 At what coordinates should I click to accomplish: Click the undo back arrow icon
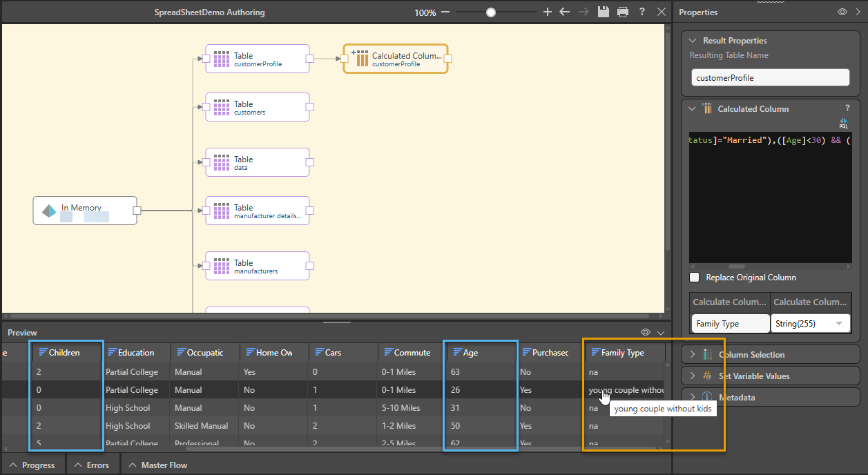565,12
